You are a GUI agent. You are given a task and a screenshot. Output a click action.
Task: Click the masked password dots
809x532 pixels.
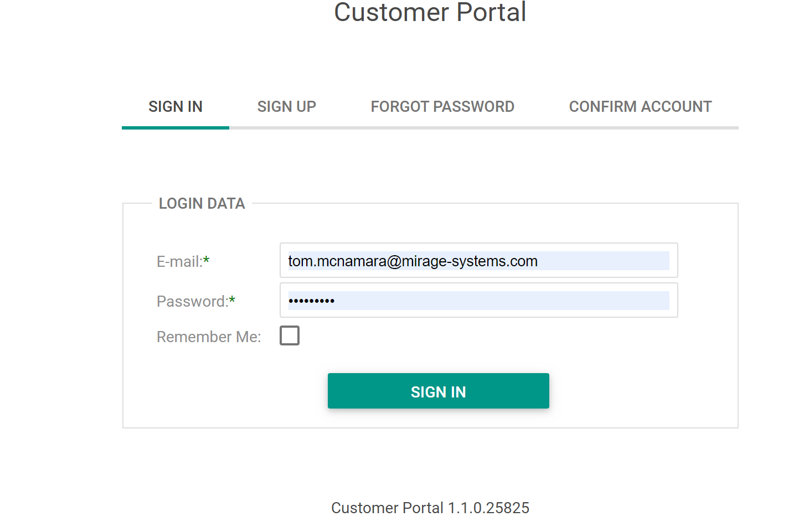(x=311, y=301)
